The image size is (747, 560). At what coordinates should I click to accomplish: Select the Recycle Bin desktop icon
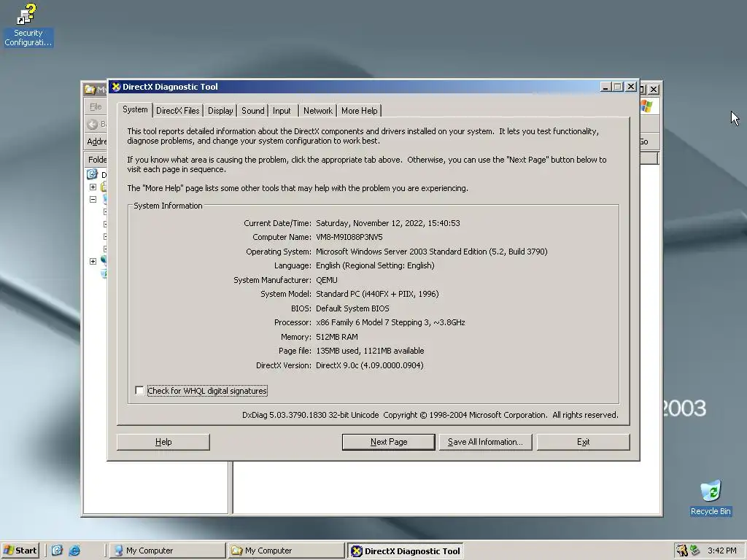pos(711,497)
